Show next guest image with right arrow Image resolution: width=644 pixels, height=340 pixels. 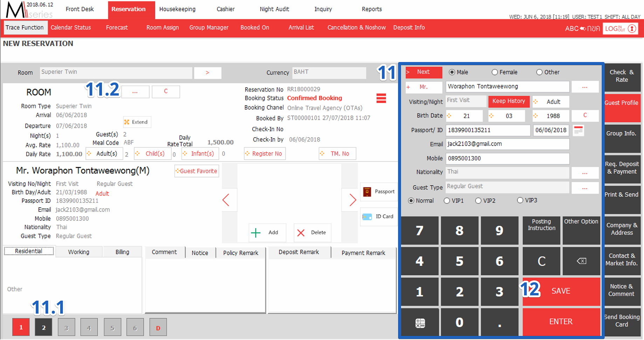[x=352, y=200]
